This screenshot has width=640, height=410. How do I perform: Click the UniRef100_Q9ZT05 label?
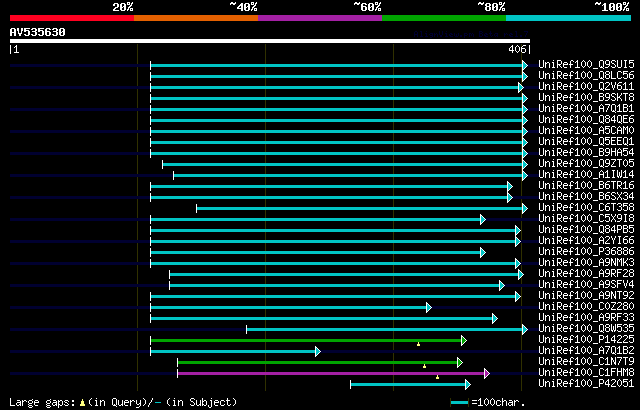(586, 164)
